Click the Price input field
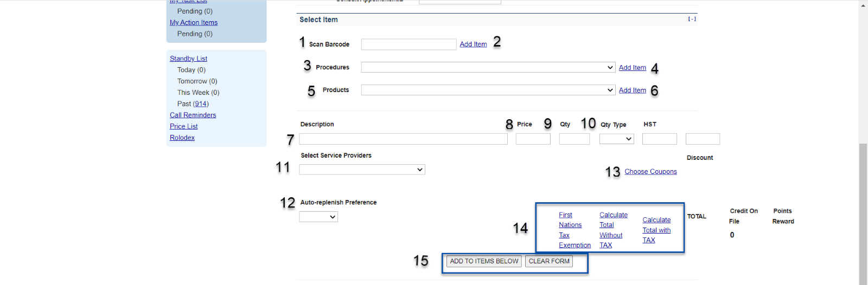Image resolution: width=868 pixels, height=285 pixels. click(x=533, y=139)
